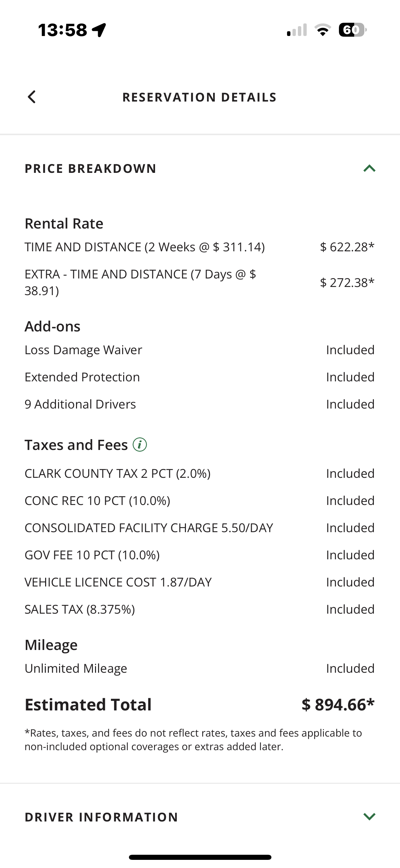
Task: Tap the Loss Damage Waiver row
Action: coord(83,350)
